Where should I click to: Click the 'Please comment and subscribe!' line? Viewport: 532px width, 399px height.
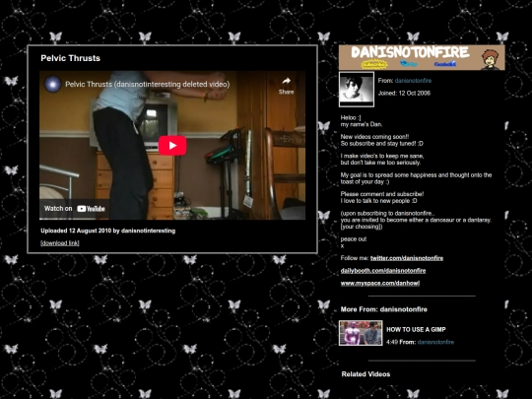point(382,194)
